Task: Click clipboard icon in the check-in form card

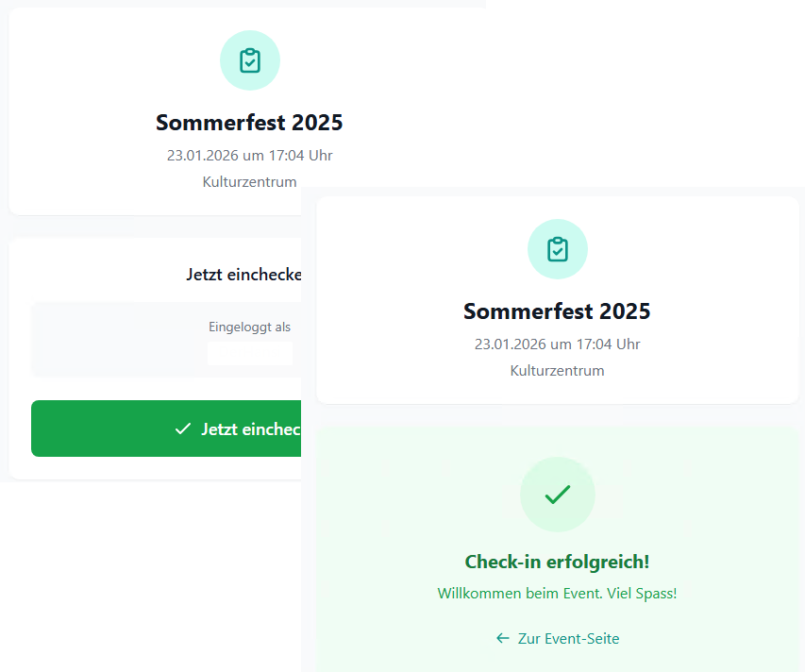Action: coord(250,60)
